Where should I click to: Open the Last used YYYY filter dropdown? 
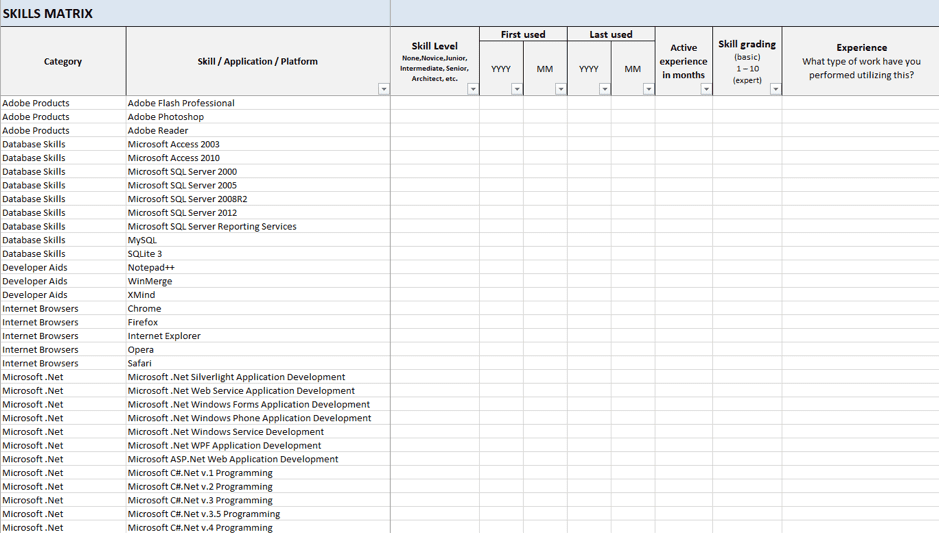[605, 89]
